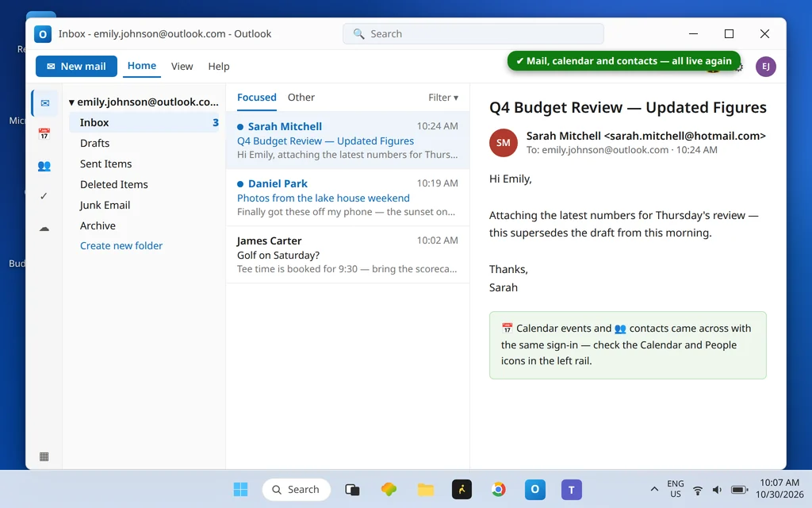Viewport: 812px width, 508px height.
Task: Open the Sent Items folder
Action: (x=144, y=164)
